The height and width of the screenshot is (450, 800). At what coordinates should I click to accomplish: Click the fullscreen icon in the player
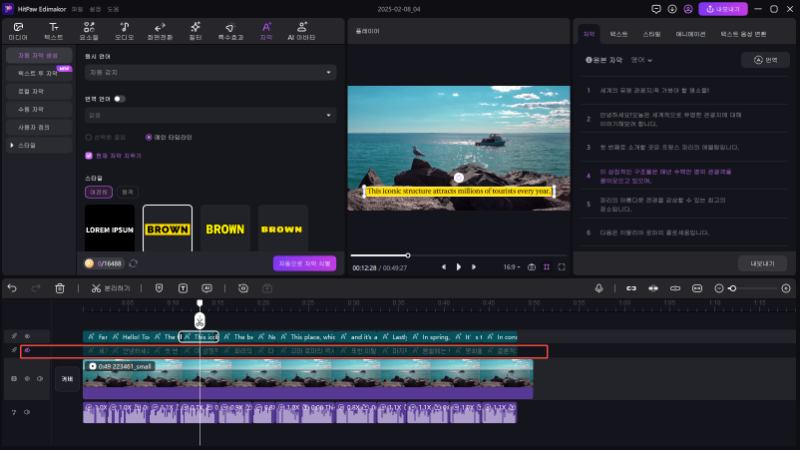click(562, 267)
